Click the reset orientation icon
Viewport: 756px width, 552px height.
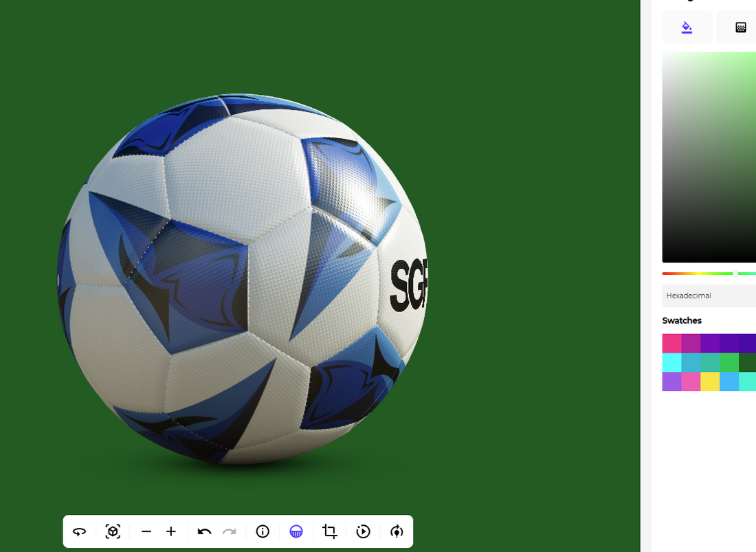pyautogui.click(x=397, y=531)
